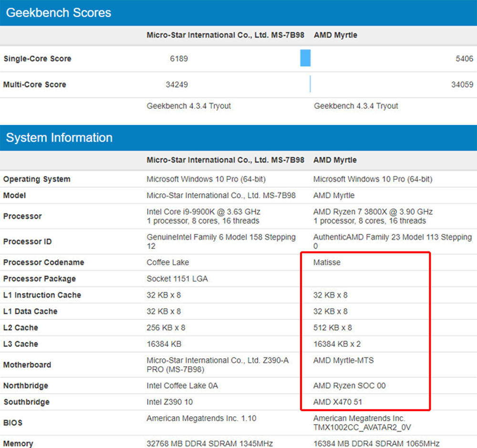This screenshot has width=477, height=448.
Task: Click the AMD Myrtle-MTS motherboard entry
Action: click(x=343, y=360)
